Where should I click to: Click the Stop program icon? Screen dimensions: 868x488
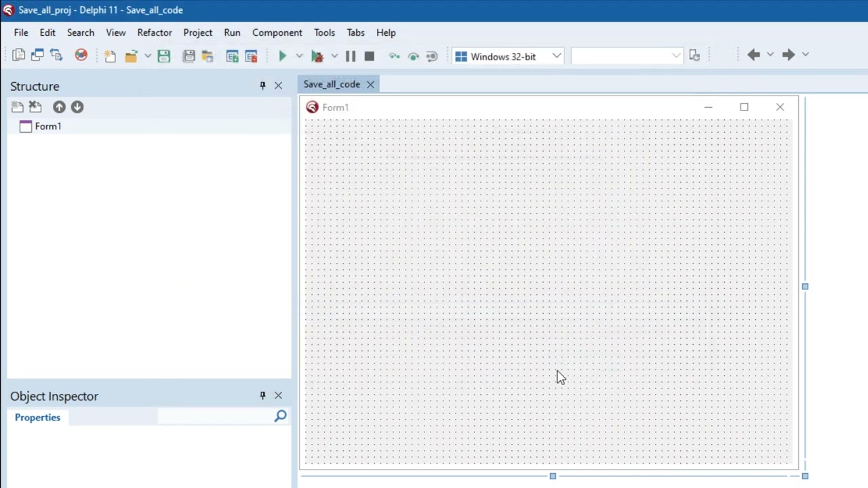tap(370, 56)
